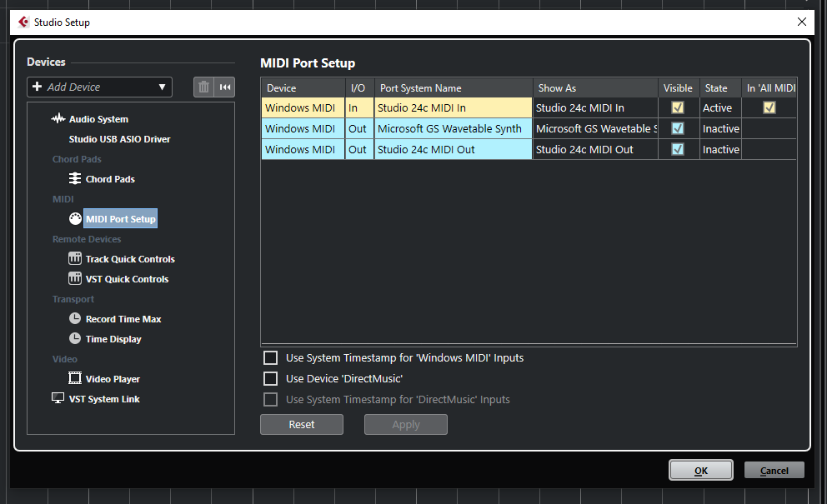Viewport: 827px width, 504px height.
Task: Click Show As cell 'Microsoft GS Wavetable'
Action: [x=595, y=128]
